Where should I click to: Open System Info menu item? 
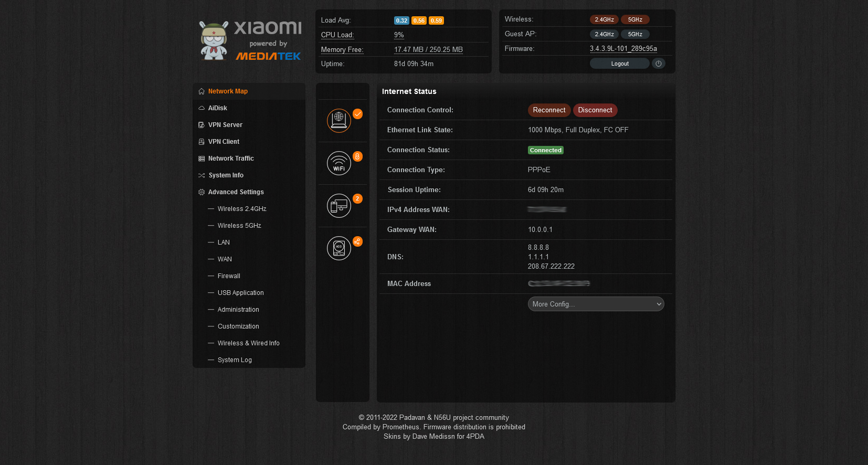(x=249, y=175)
